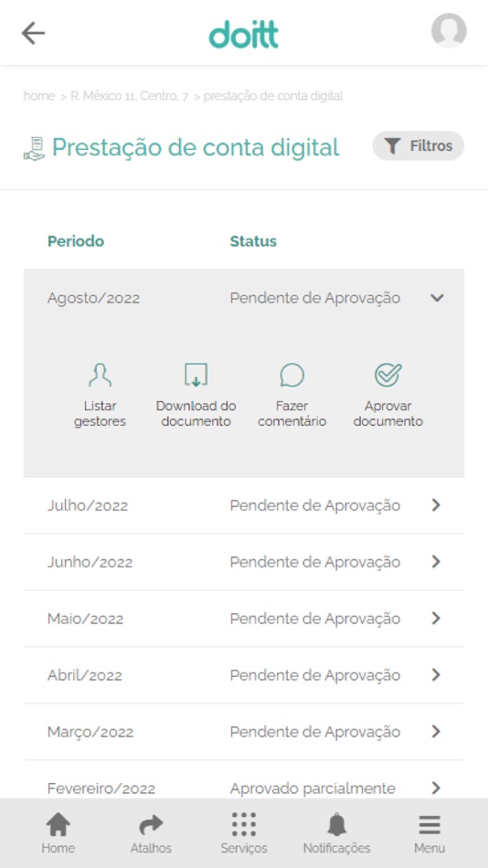Click the home breadcrumb link
This screenshot has height=868, width=488.
coord(38,96)
